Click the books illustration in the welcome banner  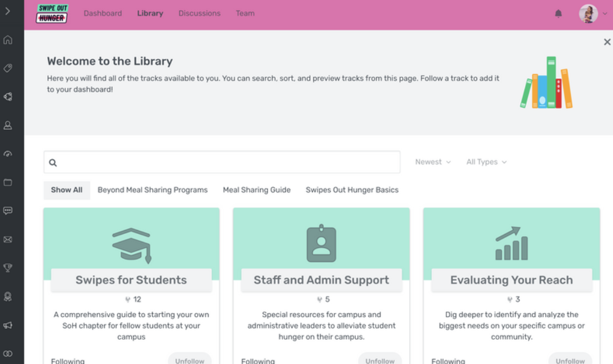point(546,82)
